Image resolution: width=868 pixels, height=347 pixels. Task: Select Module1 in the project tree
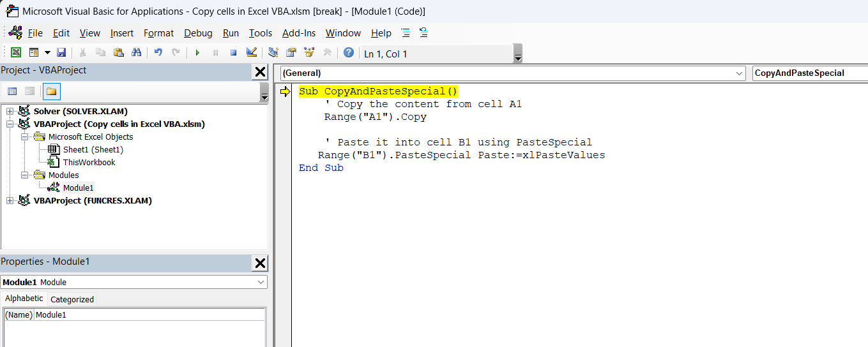[78, 188]
